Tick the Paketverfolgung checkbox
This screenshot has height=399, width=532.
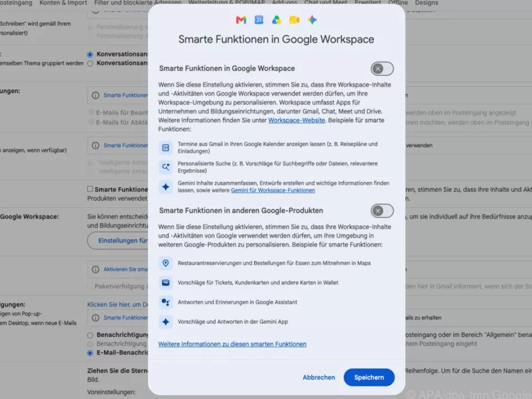[90, 287]
